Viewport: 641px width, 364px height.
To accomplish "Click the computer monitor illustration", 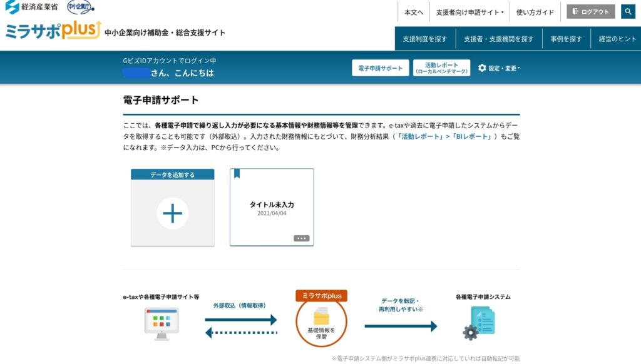I will 162,324.
